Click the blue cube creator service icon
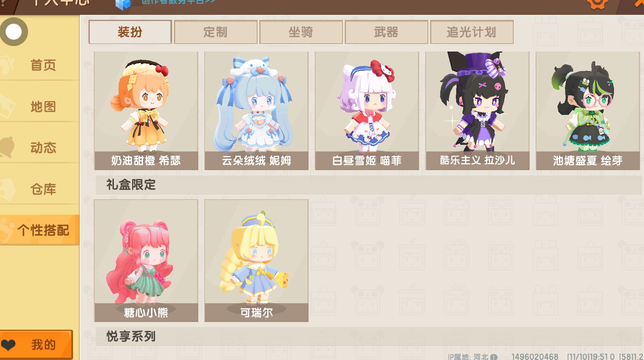Image resolution: width=644 pixels, height=360 pixels. tap(123, 4)
